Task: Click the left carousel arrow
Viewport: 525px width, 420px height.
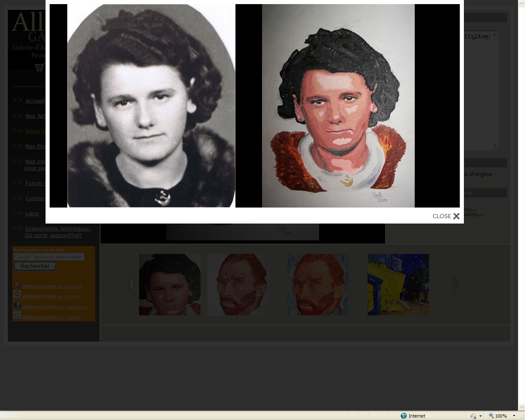Action: point(131,285)
